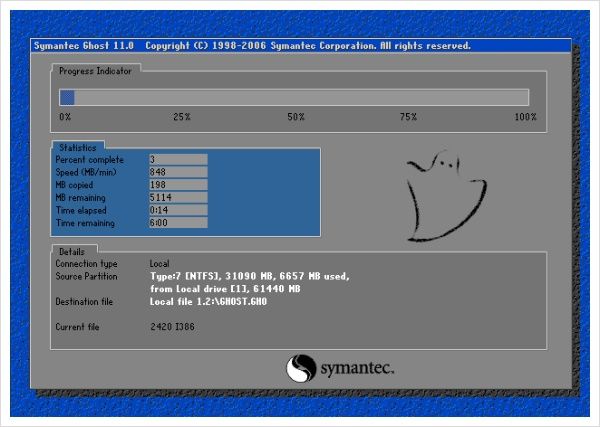
Task: Click the 25% progress marker
Action: 182,117
